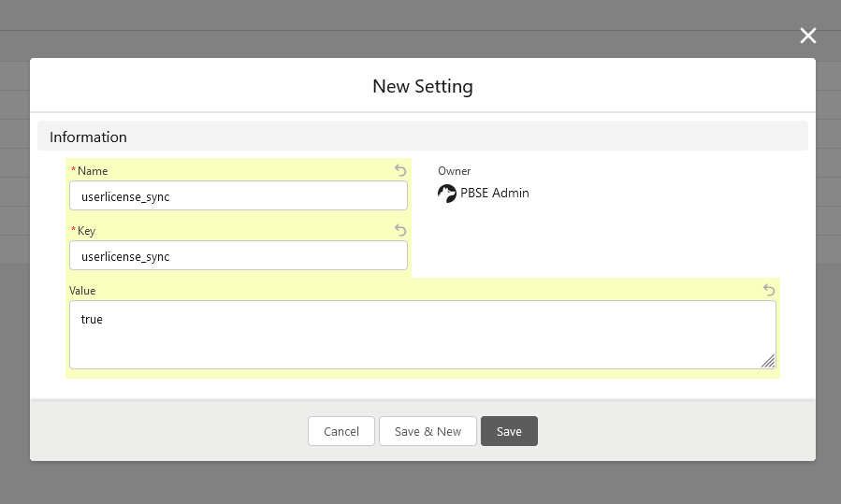The height and width of the screenshot is (504, 841).
Task: Click the New Setting dialog title
Action: pos(423,86)
